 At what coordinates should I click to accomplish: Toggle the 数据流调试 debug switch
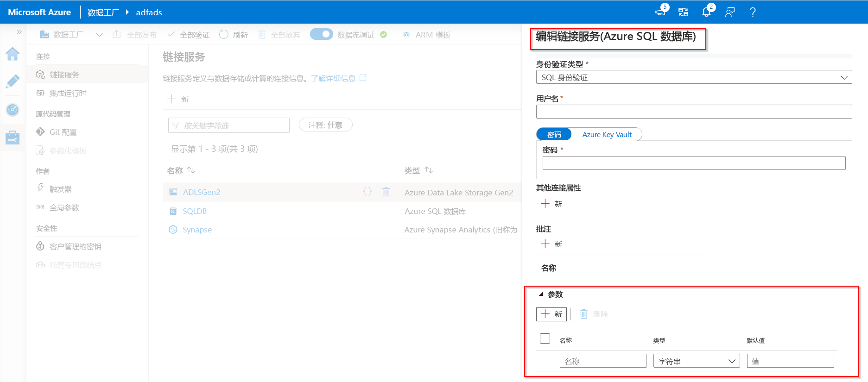[x=321, y=34]
